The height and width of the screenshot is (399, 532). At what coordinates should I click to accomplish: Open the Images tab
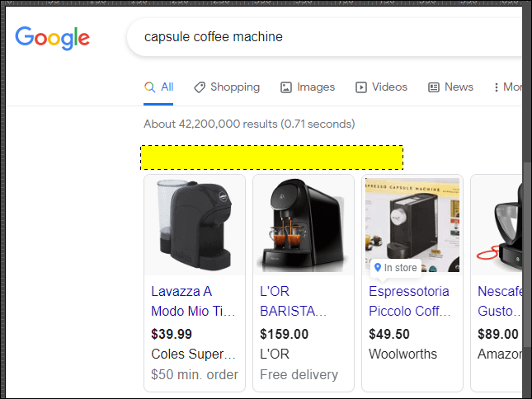pyautogui.click(x=308, y=87)
